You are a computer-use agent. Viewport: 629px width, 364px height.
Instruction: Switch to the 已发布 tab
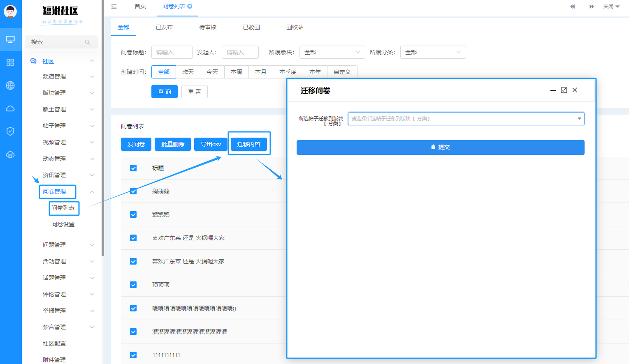point(164,27)
